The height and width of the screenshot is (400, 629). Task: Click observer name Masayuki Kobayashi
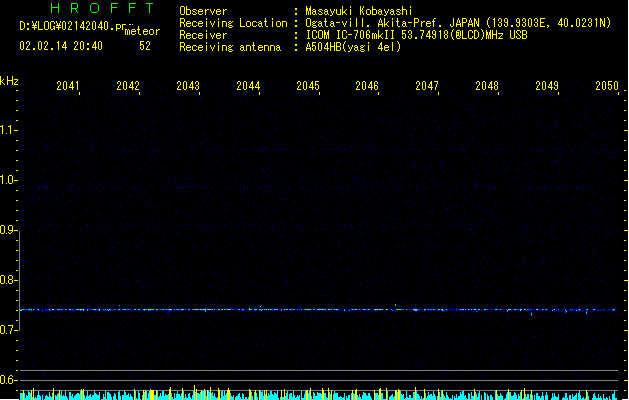359,11
